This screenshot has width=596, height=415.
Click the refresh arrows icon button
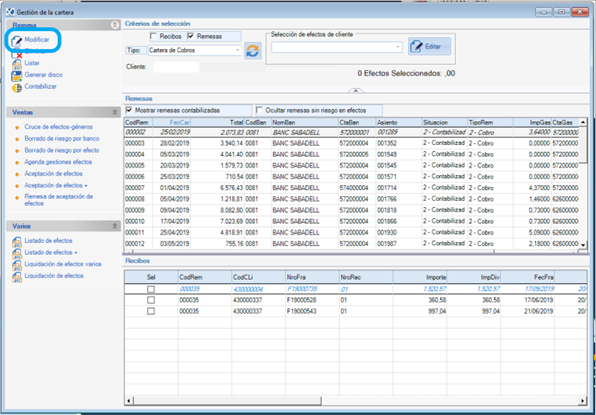pos(252,51)
